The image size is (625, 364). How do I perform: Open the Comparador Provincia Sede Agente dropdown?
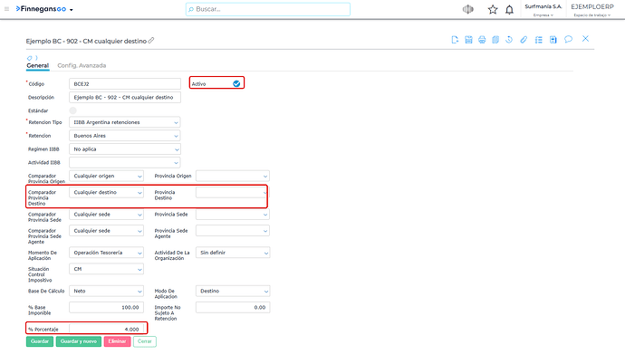106,231
